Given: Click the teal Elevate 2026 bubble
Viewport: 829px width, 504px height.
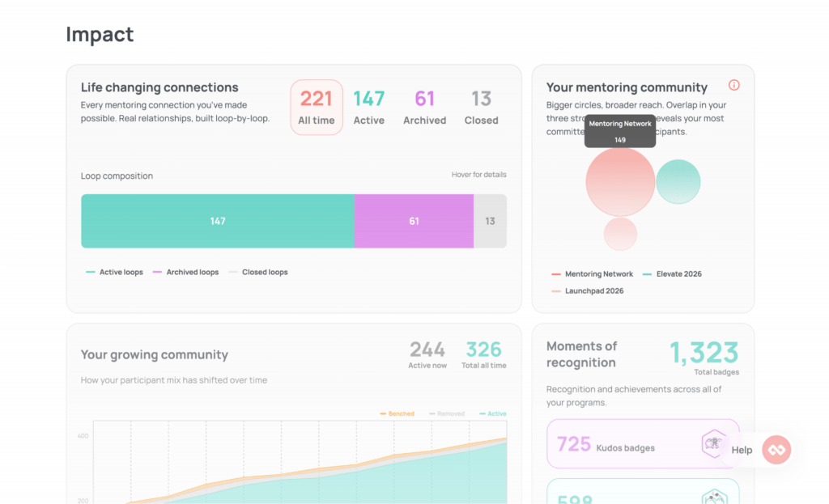Looking at the screenshot, I should [x=678, y=182].
